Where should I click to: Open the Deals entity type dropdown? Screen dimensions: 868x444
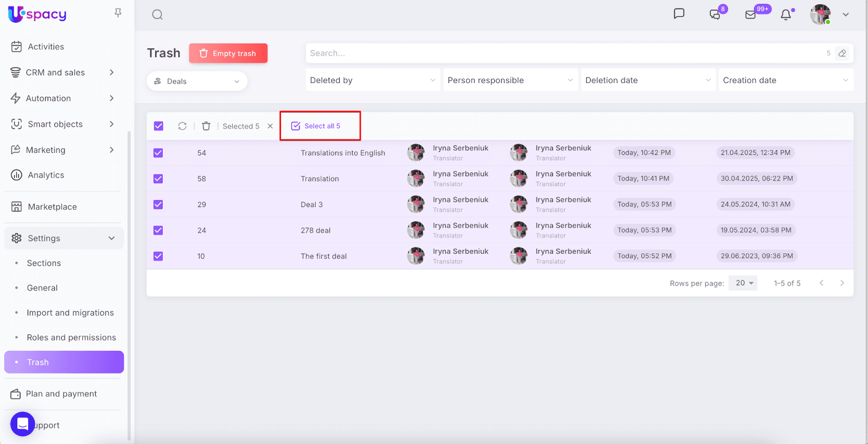[x=197, y=81]
